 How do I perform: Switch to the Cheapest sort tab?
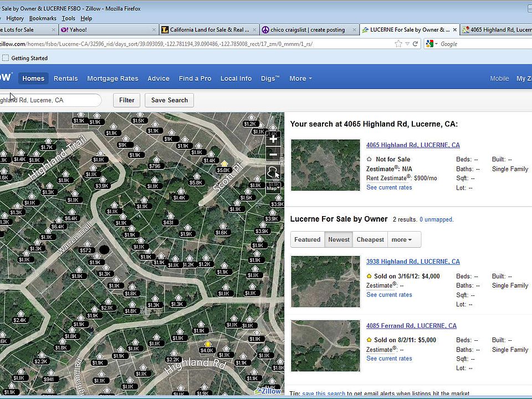[370, 239]
